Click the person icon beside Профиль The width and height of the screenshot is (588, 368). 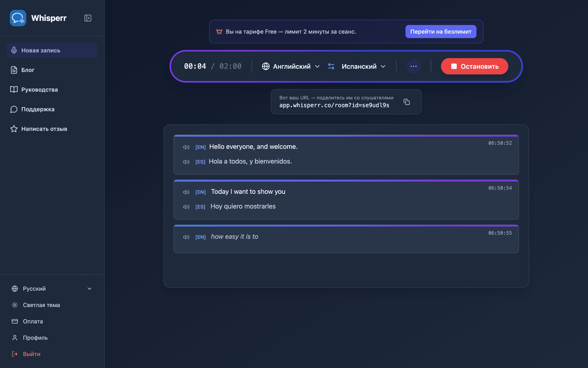(15, 337)
